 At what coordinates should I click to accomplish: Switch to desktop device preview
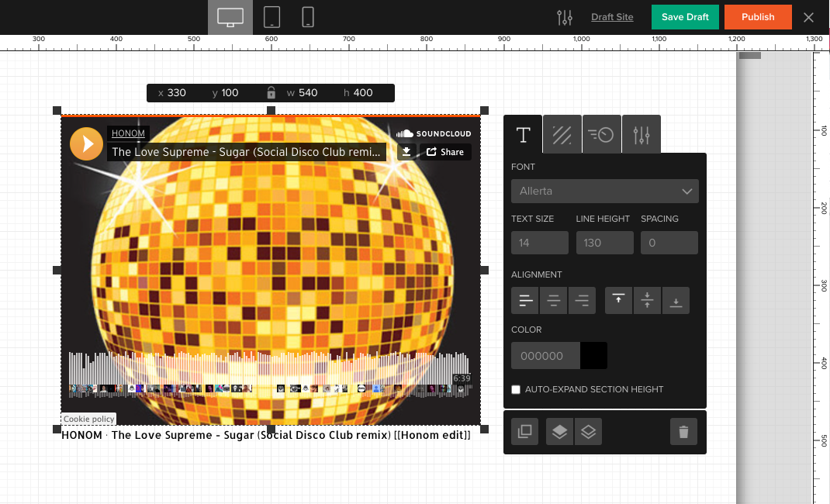(x=230, y=17)
